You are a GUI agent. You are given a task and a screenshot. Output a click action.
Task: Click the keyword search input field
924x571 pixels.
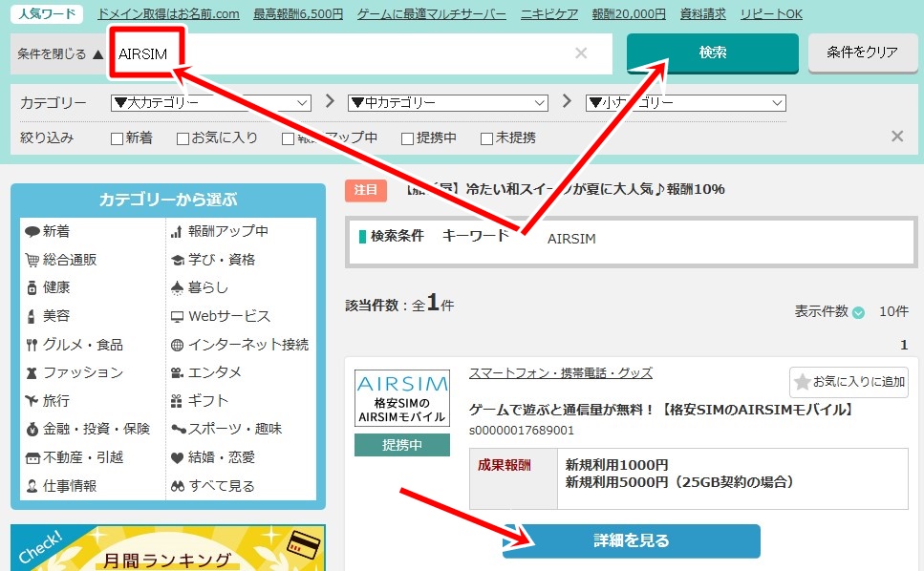pyautogui.click(x=360, y=53)
